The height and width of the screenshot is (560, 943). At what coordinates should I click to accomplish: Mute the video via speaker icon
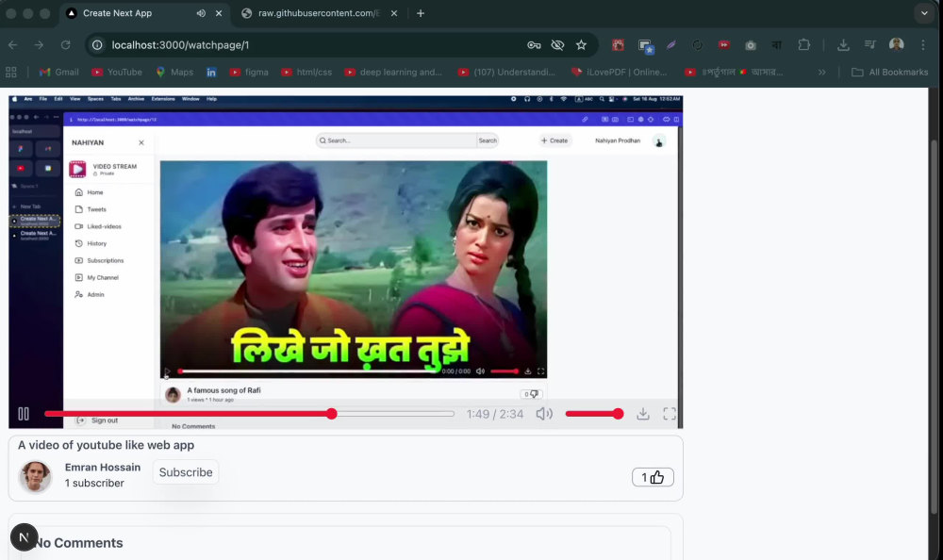pos(544,414)
